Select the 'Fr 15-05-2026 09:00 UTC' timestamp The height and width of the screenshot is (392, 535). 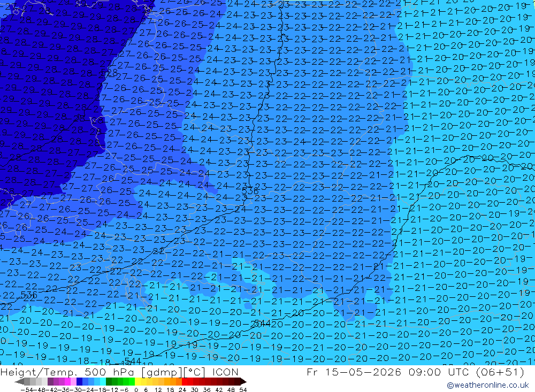[388, 372]
